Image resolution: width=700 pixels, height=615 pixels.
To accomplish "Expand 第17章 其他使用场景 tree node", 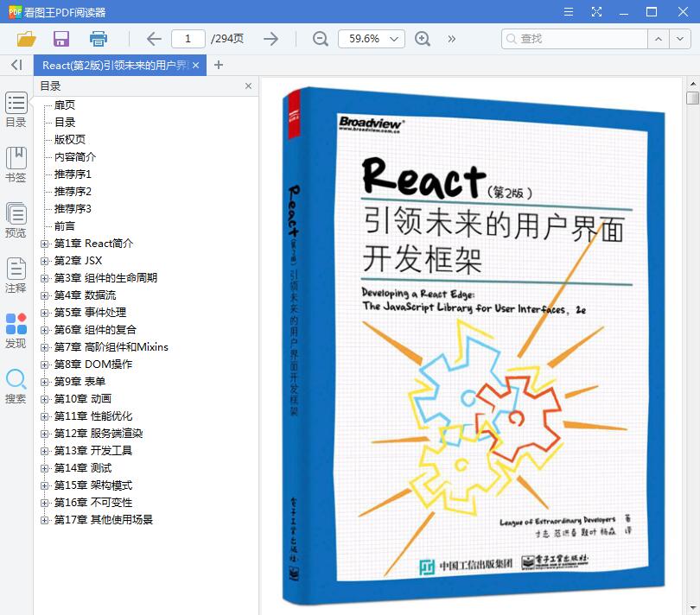I will click(44, 520).
